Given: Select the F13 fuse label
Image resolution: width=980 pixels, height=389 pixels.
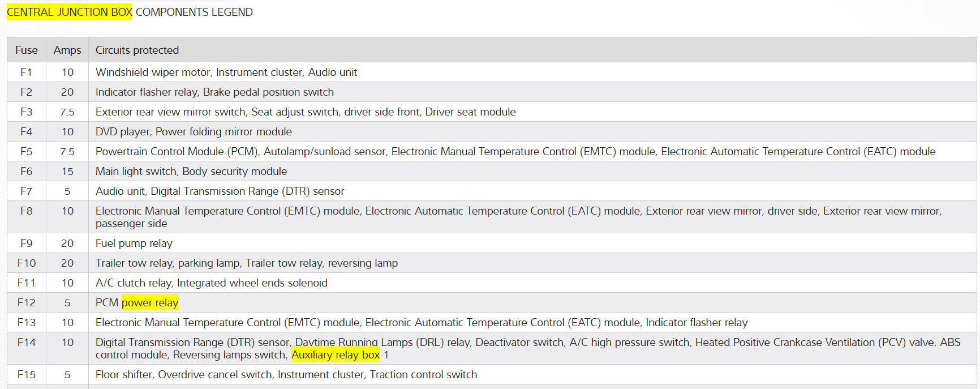Looking at the screenshot, I should [x=26, y=322].
